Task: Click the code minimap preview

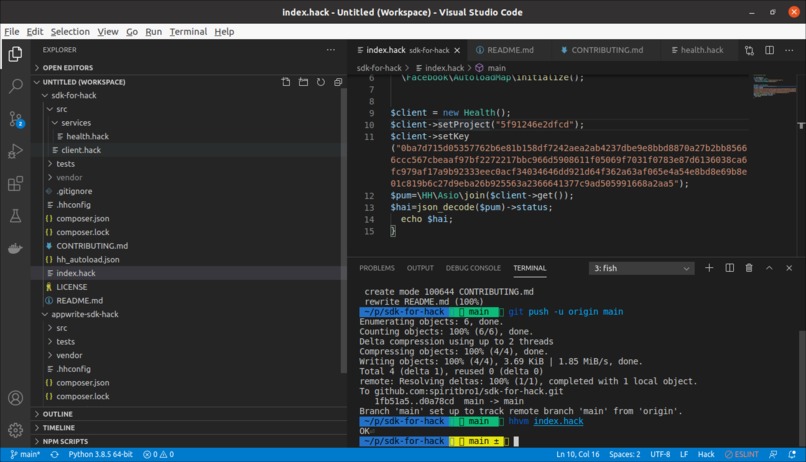Action: 774,86
